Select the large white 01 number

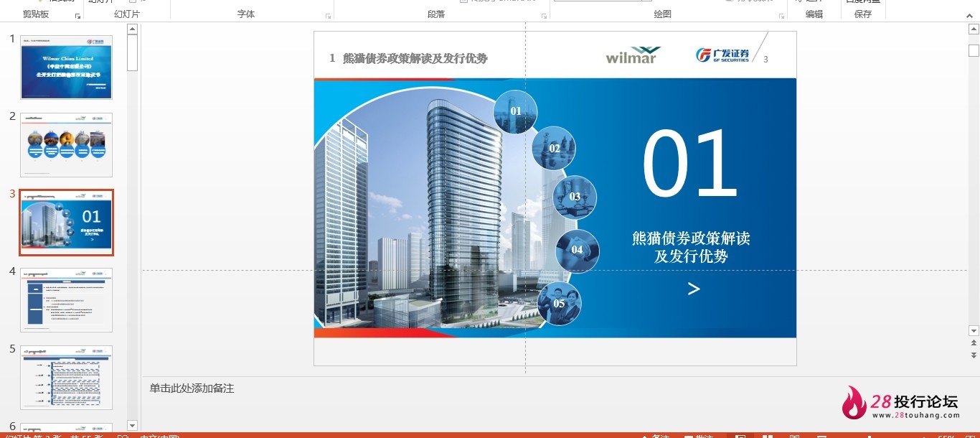[689, 163]
